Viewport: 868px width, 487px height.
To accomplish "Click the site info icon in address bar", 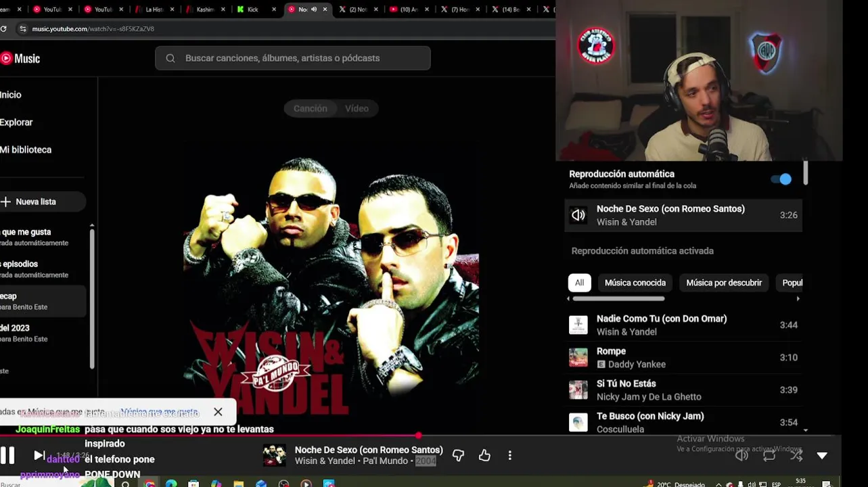I will point(22,28).
